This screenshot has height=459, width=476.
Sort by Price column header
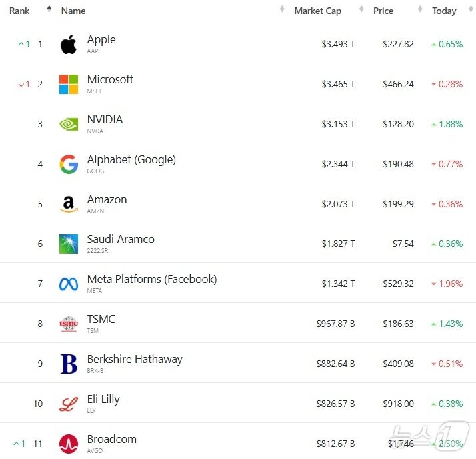(383, 11)
